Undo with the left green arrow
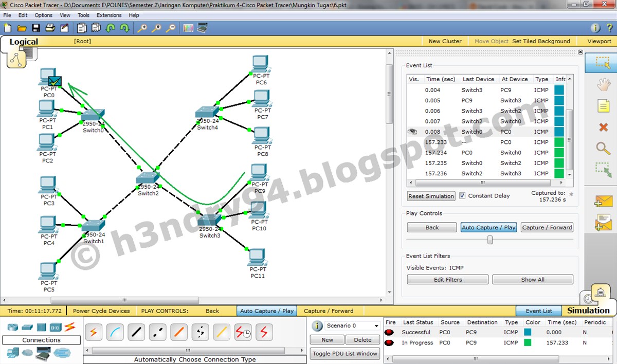 pyautogui.click(x=110, y=28)
